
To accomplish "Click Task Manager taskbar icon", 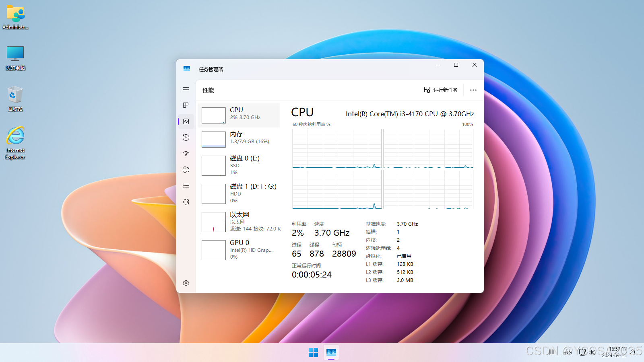I will (x=331, y=352).
